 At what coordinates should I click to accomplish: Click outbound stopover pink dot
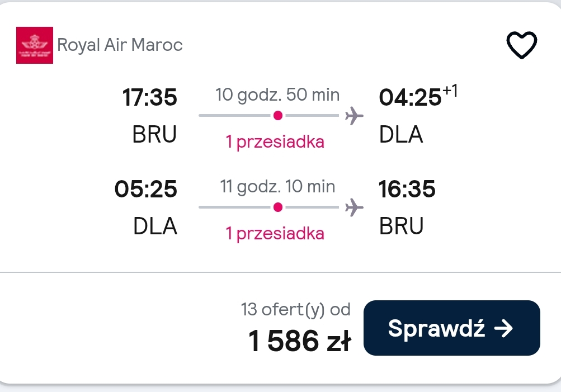278,116
